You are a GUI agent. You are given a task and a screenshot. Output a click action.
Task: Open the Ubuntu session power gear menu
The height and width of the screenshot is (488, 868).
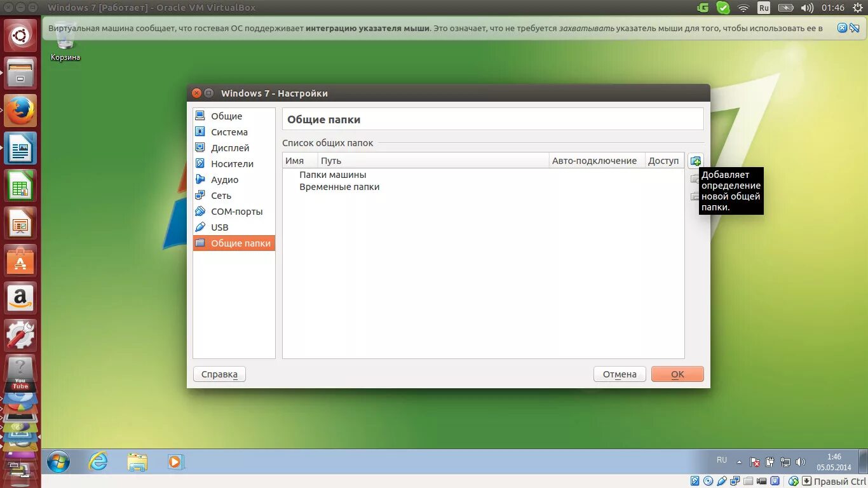pyautogui.click(x=857, y=8)
